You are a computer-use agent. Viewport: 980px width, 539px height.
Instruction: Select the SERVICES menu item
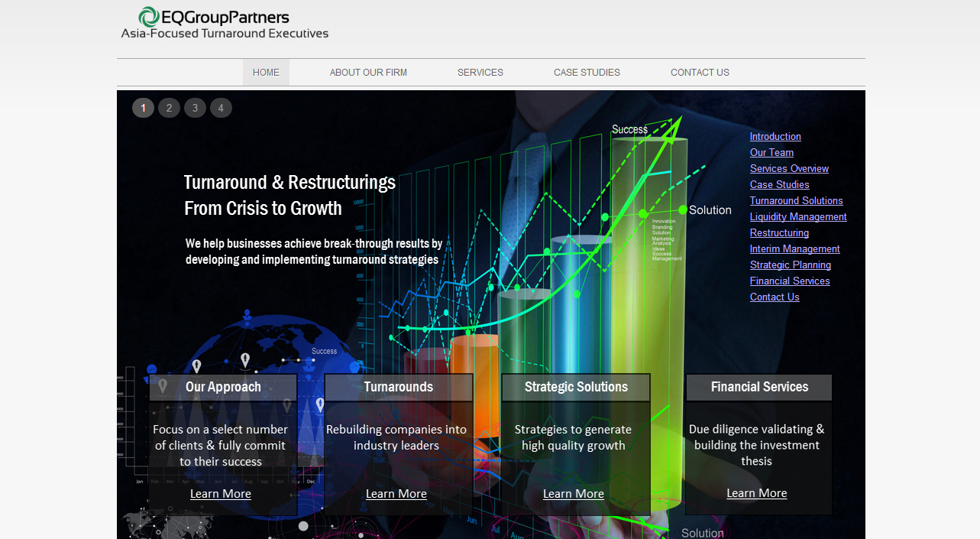pos(480,73)
